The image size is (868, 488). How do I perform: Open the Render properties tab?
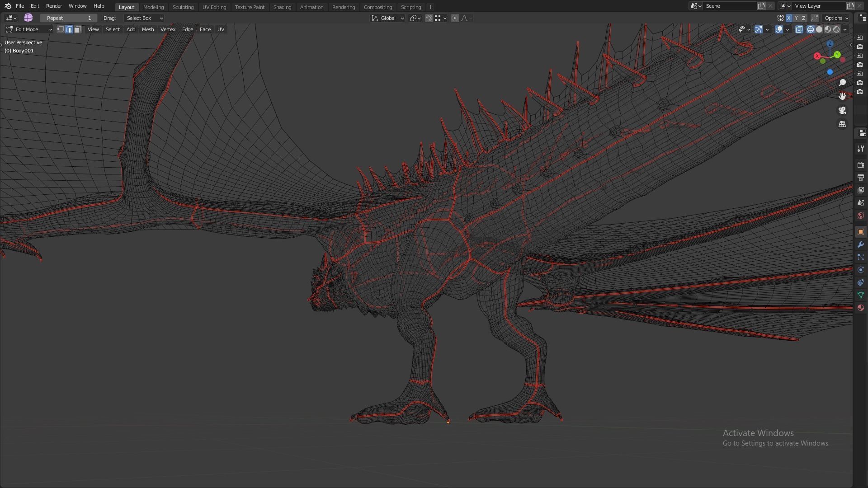[x=861, y=165]
